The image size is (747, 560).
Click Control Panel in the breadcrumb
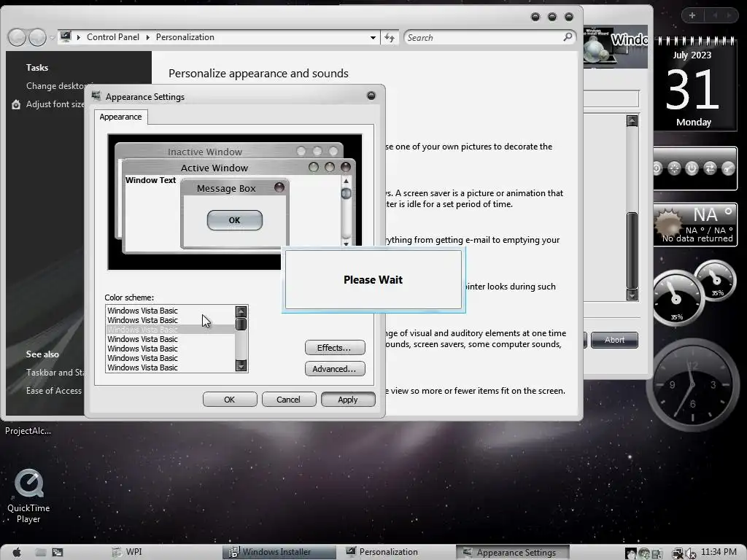[x=113, y=37]
